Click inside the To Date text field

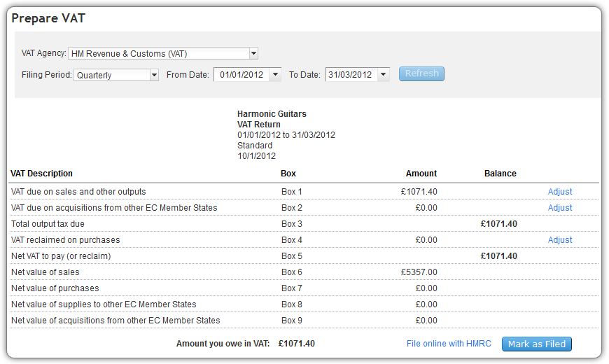351,74
